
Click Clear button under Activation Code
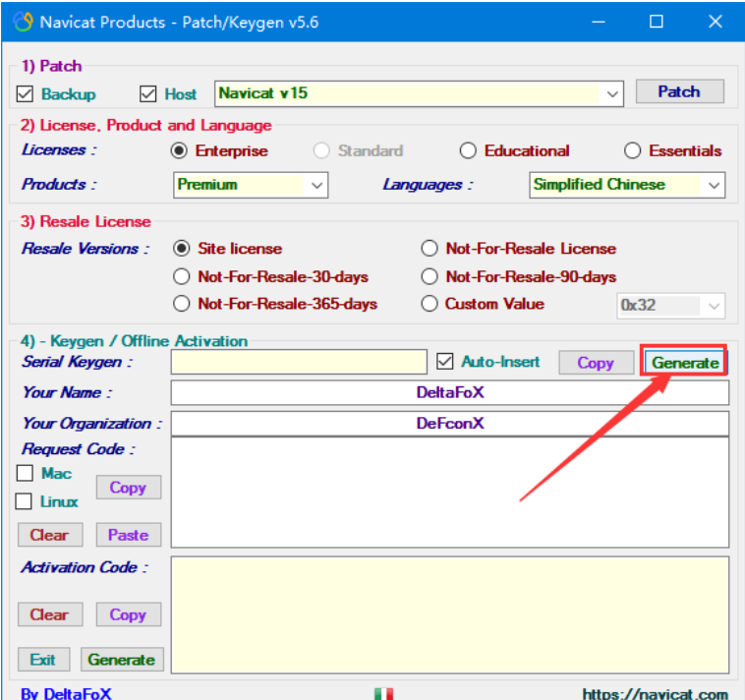pos(50,614)
